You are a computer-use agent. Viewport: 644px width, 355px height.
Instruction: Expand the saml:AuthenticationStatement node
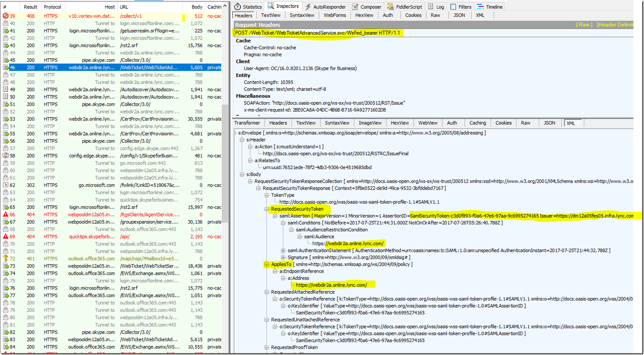(x=283, y=250)
